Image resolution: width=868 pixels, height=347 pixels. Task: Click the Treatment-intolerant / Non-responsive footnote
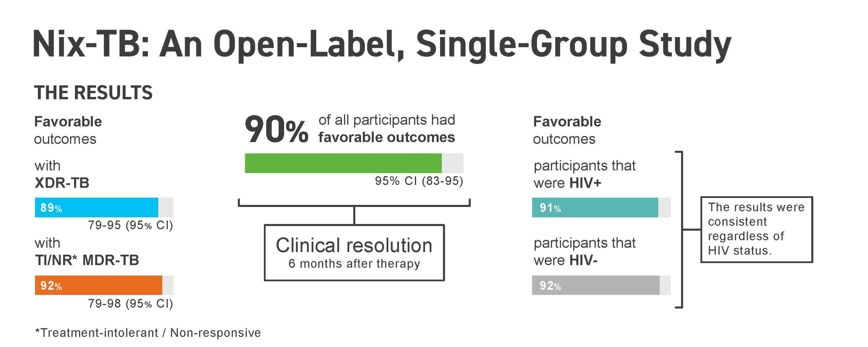tap(148, 333)
